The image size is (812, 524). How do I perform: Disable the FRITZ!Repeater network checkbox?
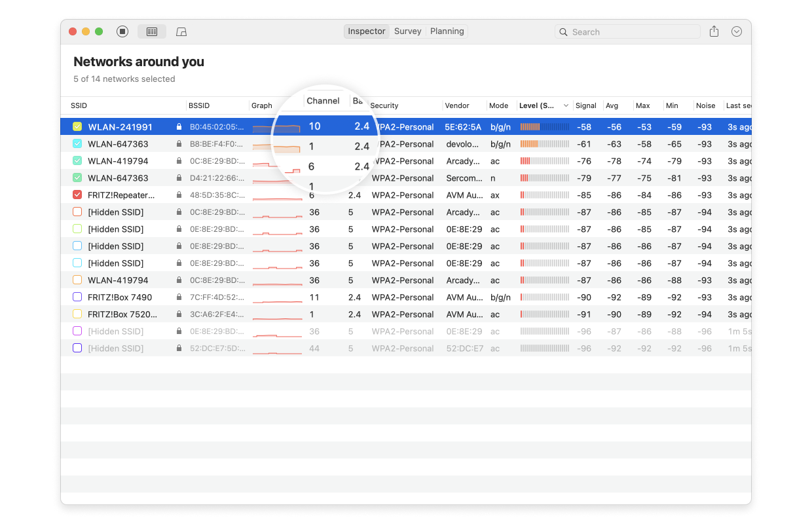point(77,195)
